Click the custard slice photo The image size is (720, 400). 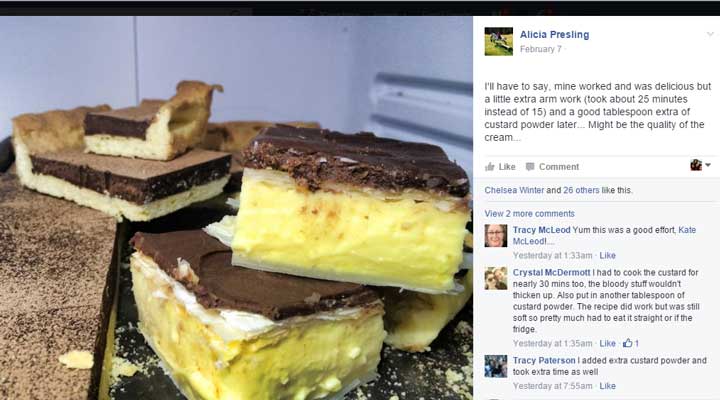(236, 208)
